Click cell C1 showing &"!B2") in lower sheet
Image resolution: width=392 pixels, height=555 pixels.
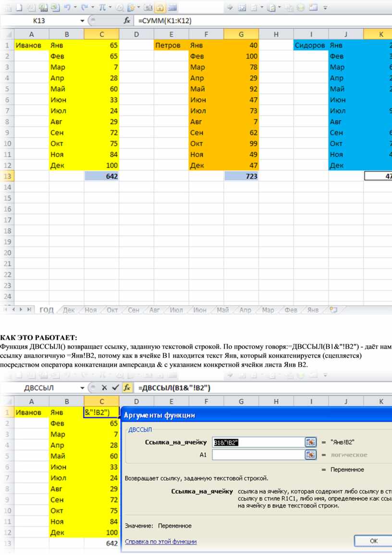(101, 412)
